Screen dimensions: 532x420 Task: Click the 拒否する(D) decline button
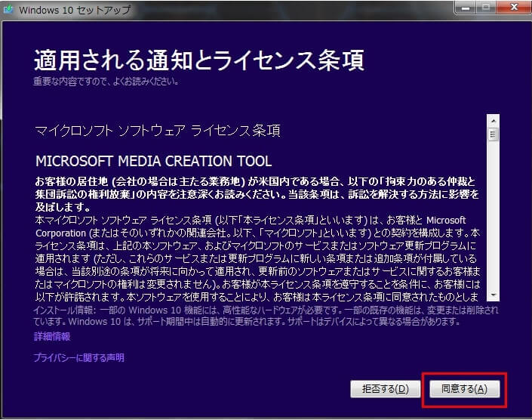(386, 389)
